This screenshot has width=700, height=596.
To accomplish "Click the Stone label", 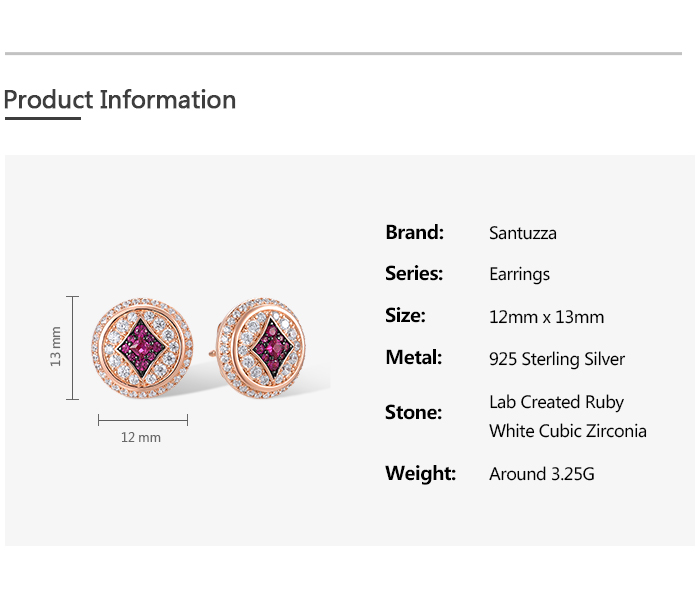I will coord(413,412).
